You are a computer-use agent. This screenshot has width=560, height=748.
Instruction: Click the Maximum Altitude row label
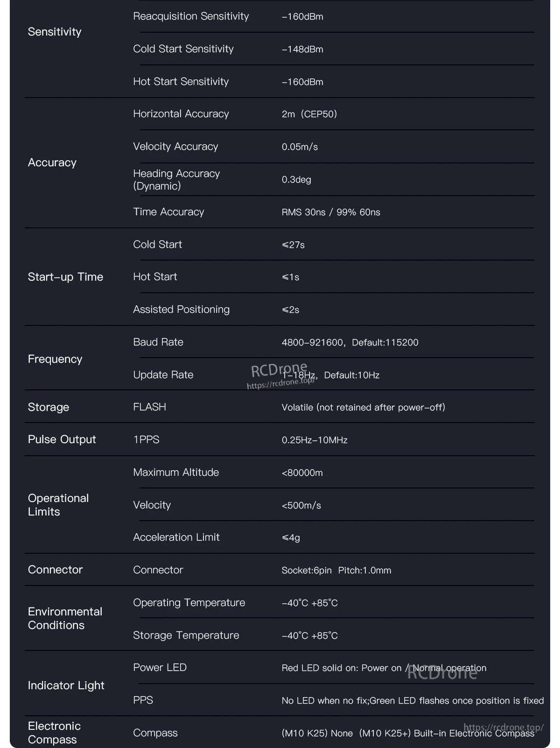click(x=176, y=473)
